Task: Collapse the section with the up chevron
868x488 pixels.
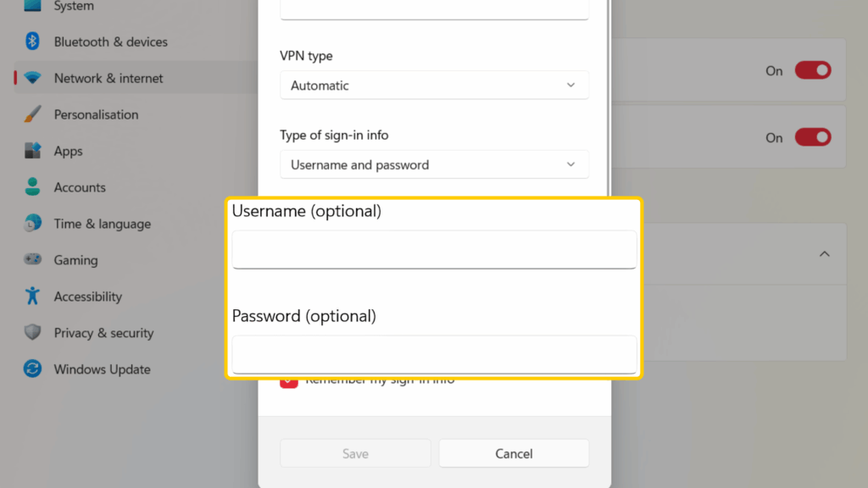Action: pyautogui.click(x=824, y=254)
